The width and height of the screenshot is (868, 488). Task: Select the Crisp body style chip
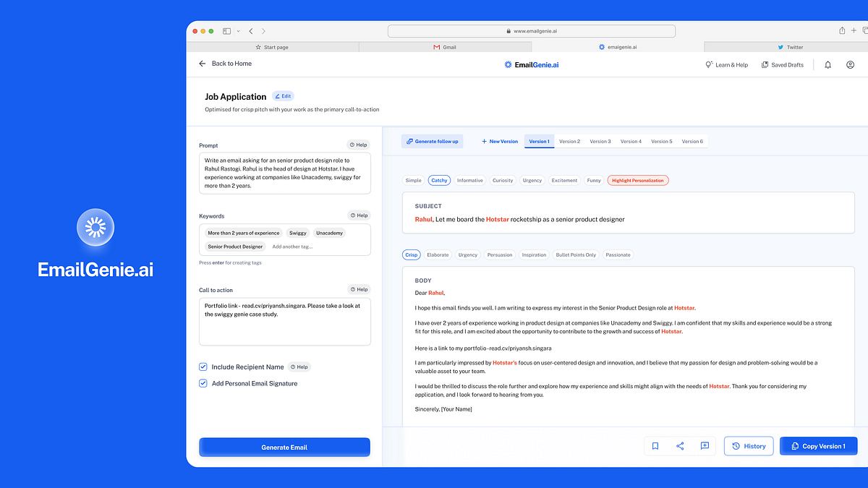coord(411,254)
